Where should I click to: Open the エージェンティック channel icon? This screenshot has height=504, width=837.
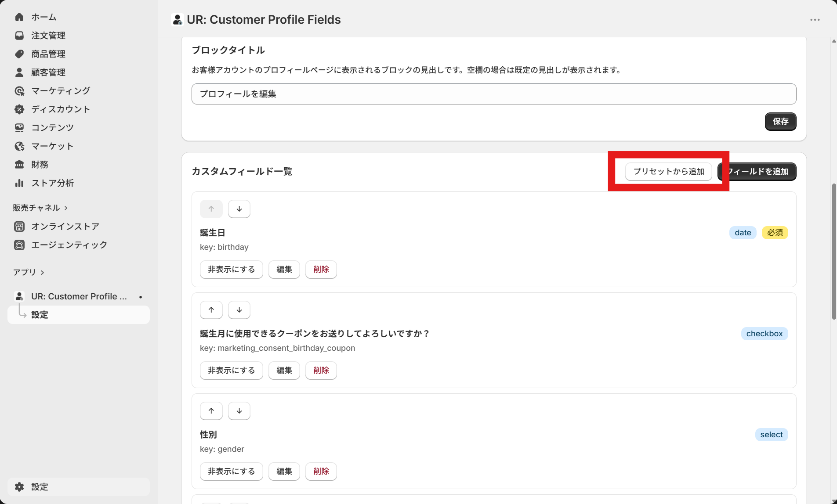[x=19, y=245]
